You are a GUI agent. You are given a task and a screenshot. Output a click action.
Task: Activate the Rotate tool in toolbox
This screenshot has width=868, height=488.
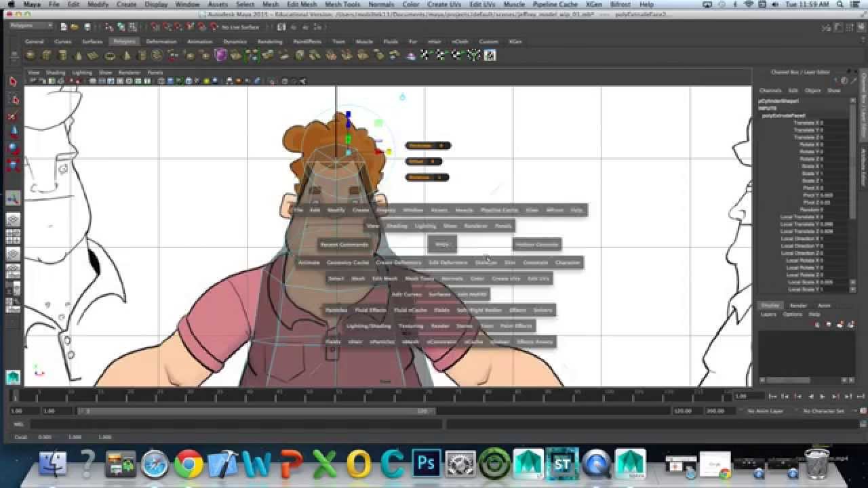tap(13, 148)
